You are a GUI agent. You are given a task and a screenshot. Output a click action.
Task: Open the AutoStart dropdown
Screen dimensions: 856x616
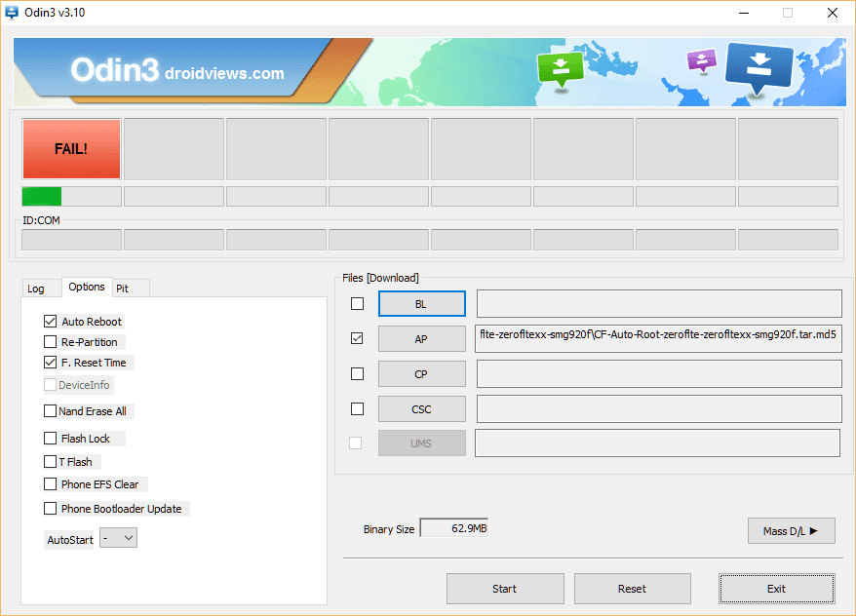[x=119, y=538]
